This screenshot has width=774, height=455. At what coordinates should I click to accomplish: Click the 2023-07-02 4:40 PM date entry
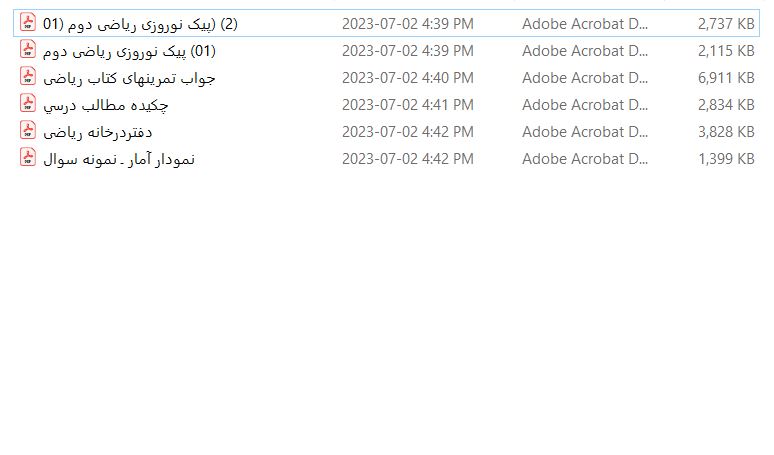(408, 78)
